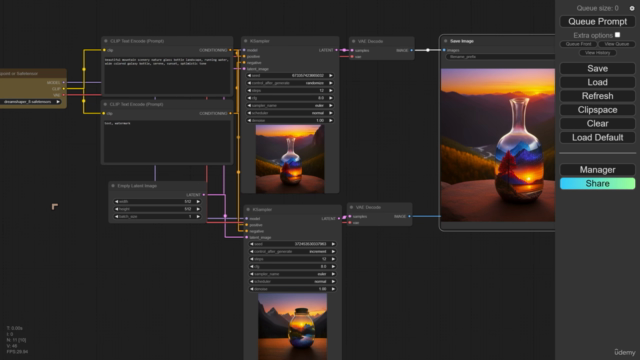Click the seed field in the increment KSampler

292,244
